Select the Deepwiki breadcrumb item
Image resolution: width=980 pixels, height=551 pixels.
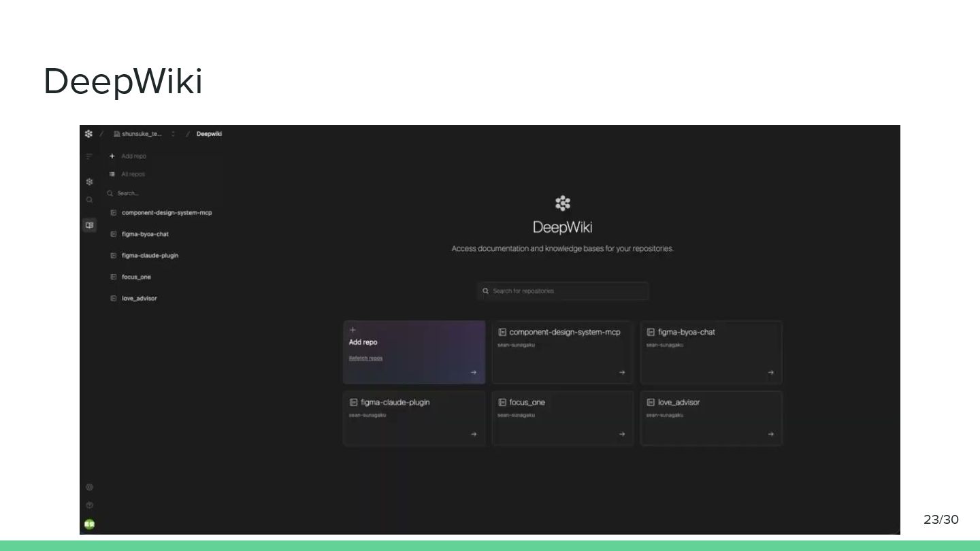click(x=209, y=134)
